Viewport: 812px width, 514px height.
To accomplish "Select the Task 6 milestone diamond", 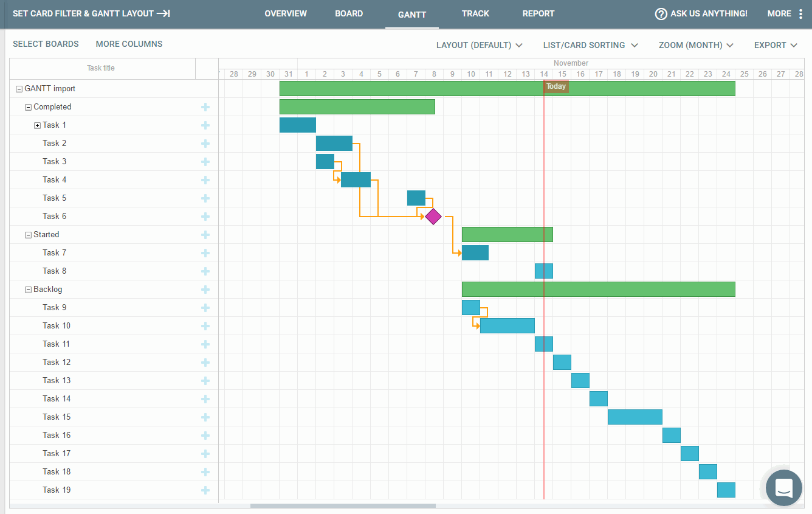I will pyautogui.click(x=433, y=216).
